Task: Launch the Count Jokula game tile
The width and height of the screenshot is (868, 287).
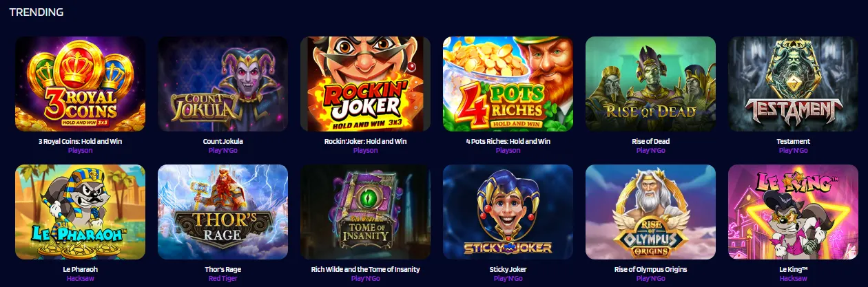Action: point(223,84)
